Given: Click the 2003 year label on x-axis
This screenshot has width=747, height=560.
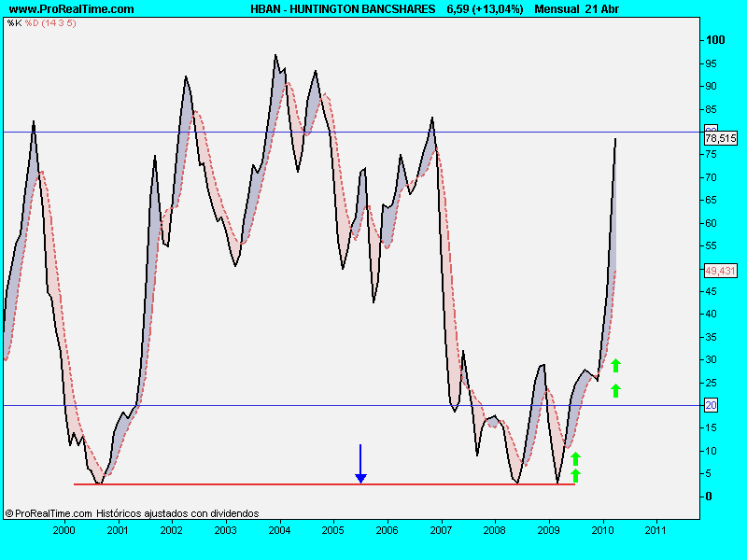Looking at the screenshot, I should pyautogui.click(x=225, y=530).
